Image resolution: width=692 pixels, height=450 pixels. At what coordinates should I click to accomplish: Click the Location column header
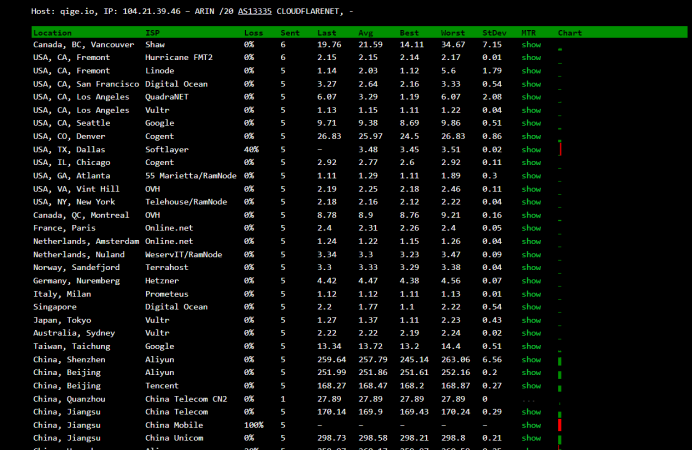[52, 33]
